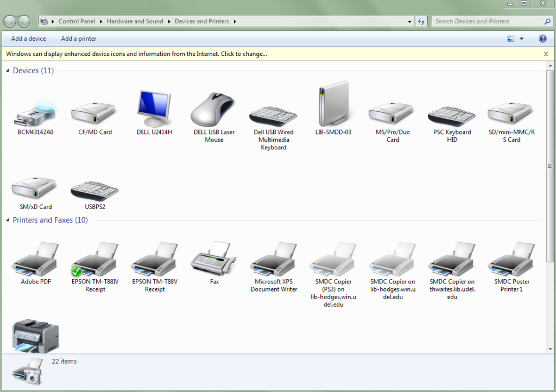Click the Adobe PDF printer icon
This screenshot has height=392, width=556.
(35, 261)
